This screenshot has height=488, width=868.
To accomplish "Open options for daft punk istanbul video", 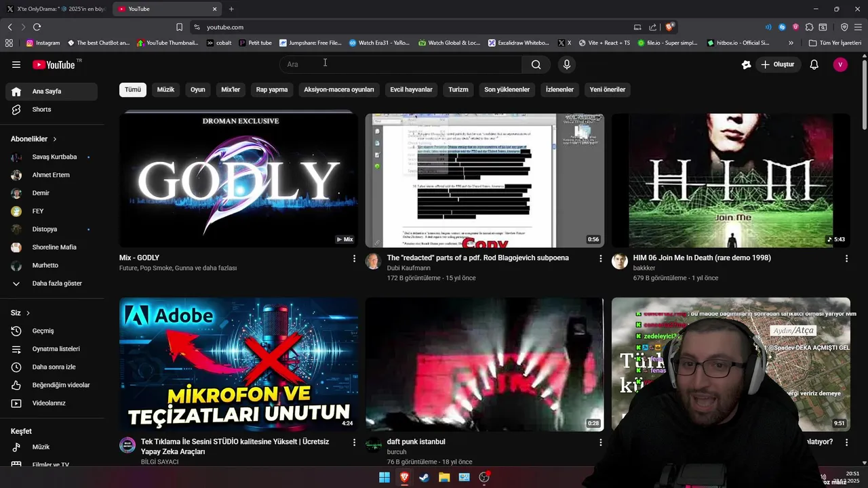I will click(x=600, y=442).
